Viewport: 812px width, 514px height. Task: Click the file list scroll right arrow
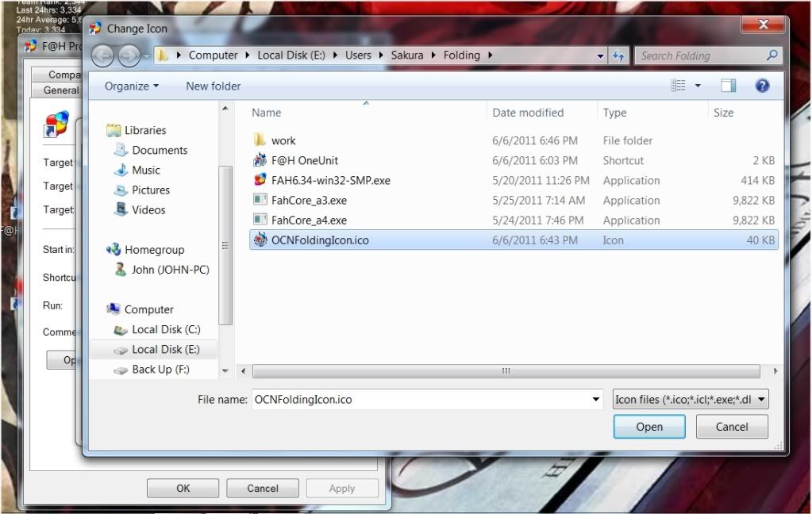pos(775,370)
